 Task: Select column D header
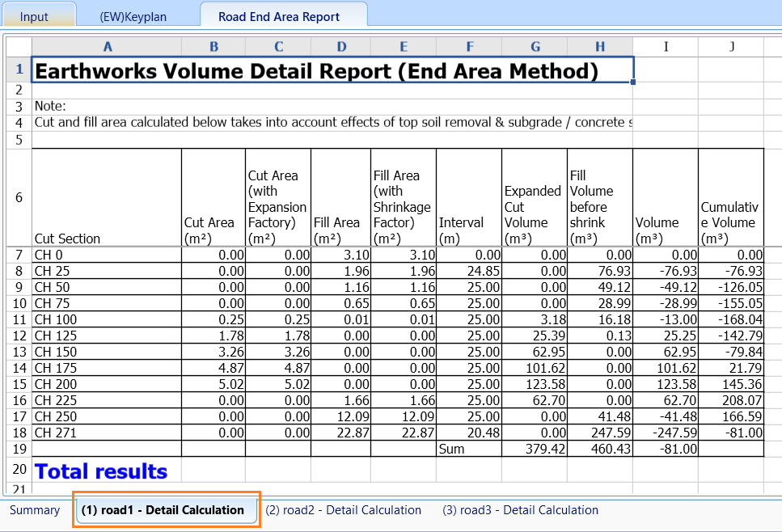(341, 47)
